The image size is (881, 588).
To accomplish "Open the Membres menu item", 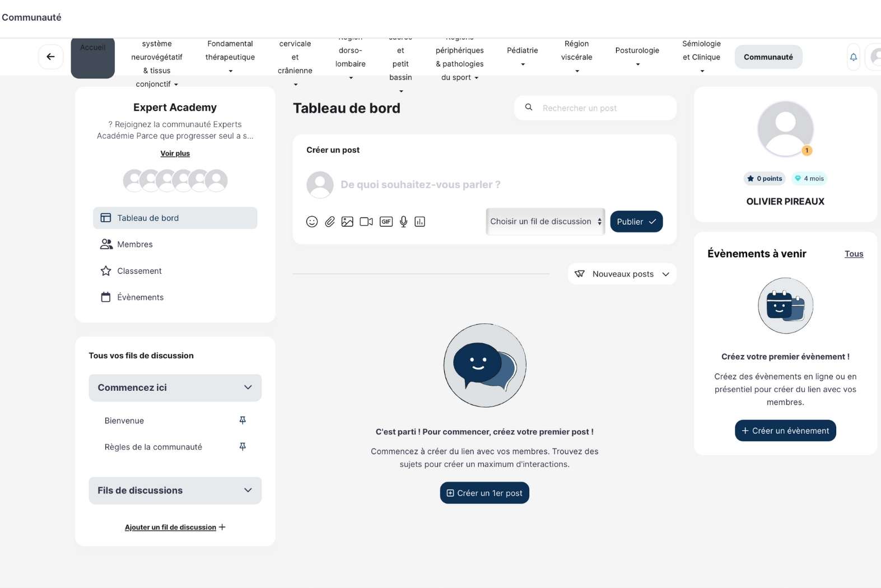I will (134, 244).
